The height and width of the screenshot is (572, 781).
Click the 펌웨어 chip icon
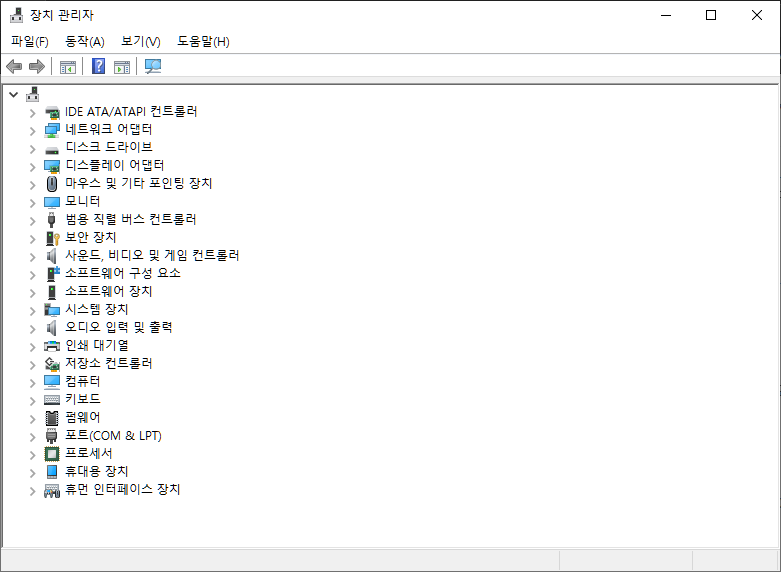[x=52, y=418]
